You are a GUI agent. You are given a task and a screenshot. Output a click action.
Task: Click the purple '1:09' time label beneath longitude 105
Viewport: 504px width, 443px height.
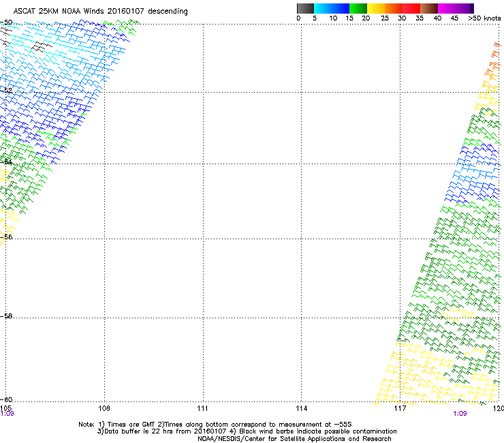[x=7, y=414]
